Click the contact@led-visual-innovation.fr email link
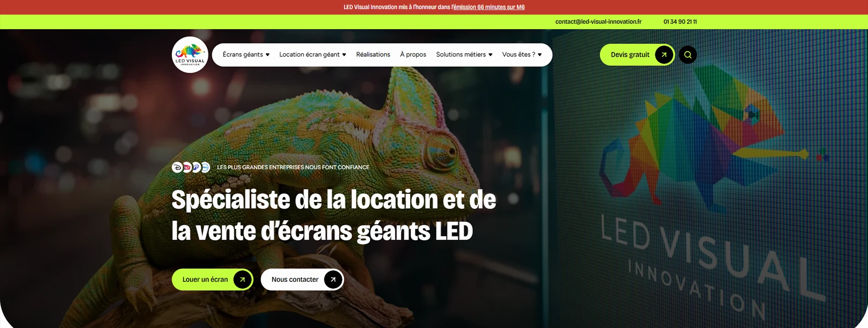 click(598, 22)
